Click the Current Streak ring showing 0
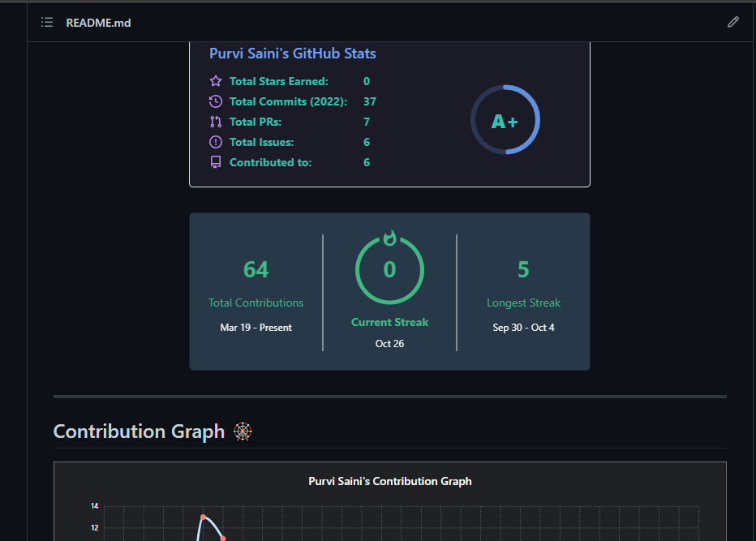This screenshot has height=541, width=756. pyautogui.click(x=389, y=269)
